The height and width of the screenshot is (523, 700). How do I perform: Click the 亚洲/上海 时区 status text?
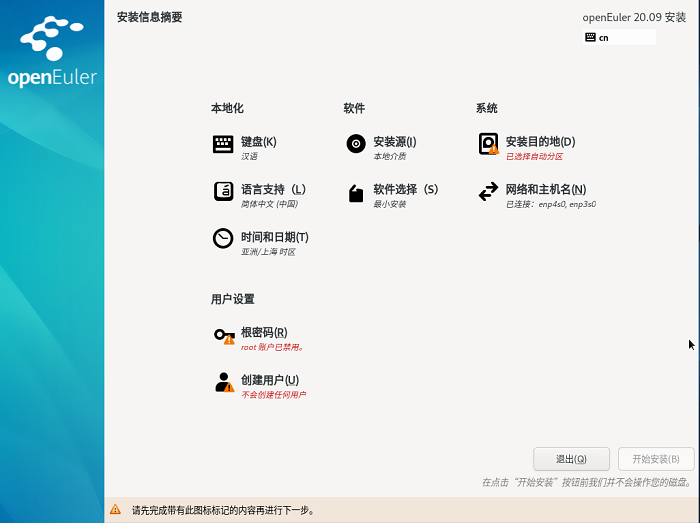coord(268,252)
